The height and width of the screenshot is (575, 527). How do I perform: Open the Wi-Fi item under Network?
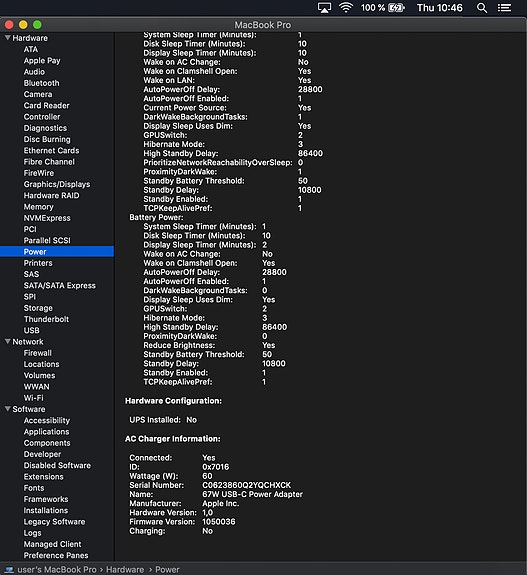33,398
